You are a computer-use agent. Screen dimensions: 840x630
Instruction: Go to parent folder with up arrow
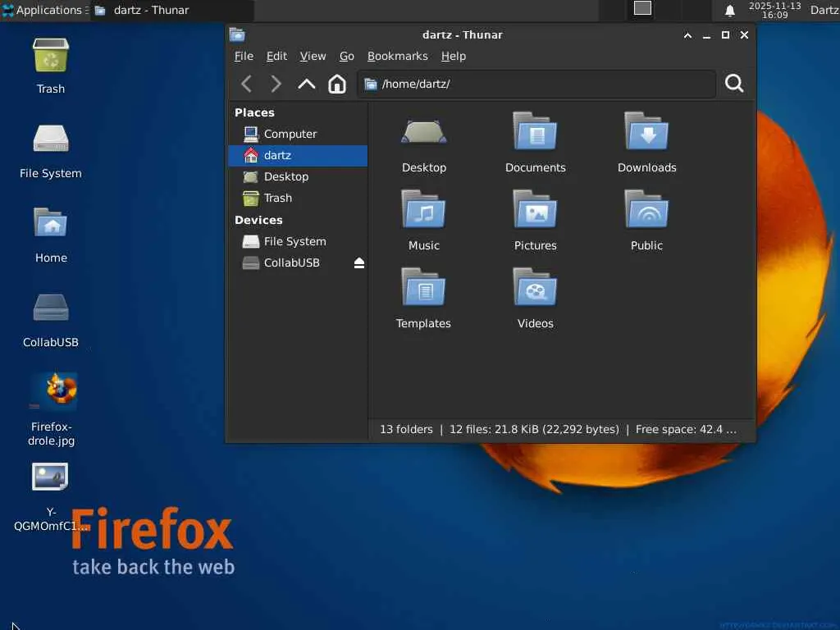click(307, 84)
